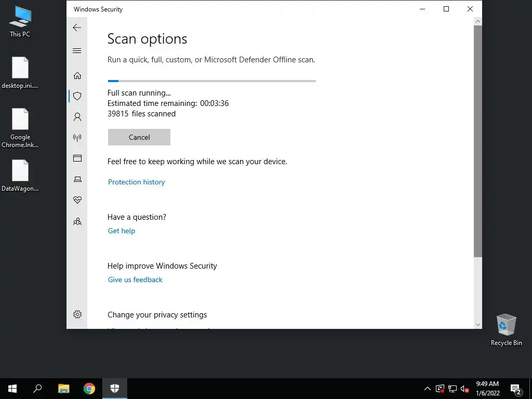Click the Get help link
The image size is (532, 399).
coord(122,231)
